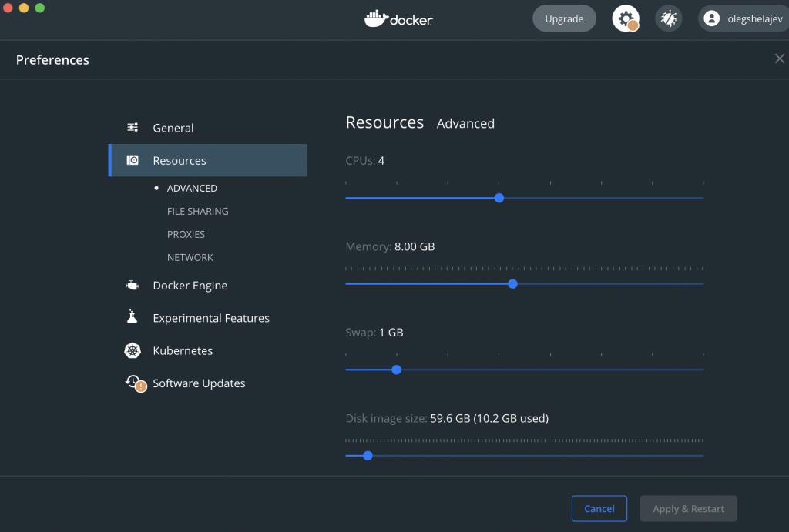The image size is (789, 532).
Task: Open the General preferences section
Action: tap(173, 128)
